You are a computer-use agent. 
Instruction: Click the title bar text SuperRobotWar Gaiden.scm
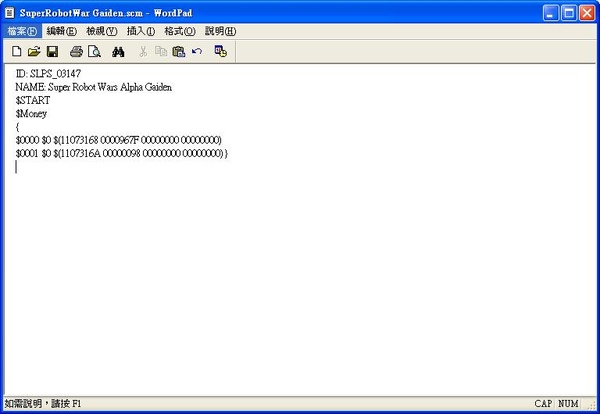[x=81, y=13]
